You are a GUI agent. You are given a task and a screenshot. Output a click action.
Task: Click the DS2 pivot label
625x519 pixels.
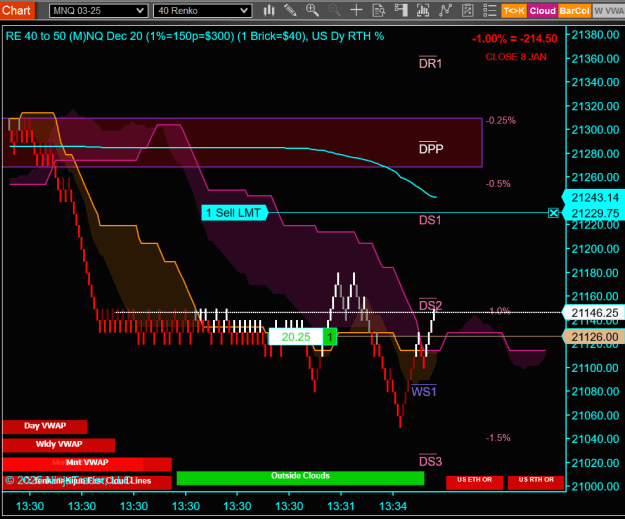click(x=430, y=305)
